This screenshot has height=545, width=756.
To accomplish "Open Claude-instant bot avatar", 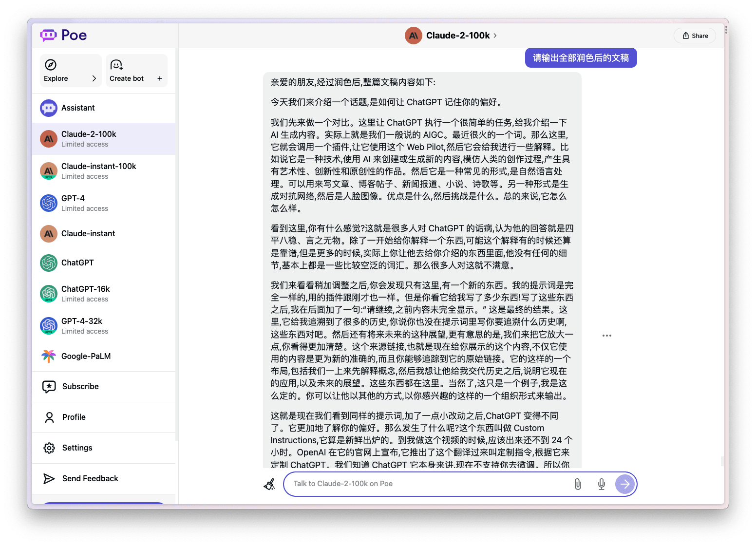I will click(49, 234).
